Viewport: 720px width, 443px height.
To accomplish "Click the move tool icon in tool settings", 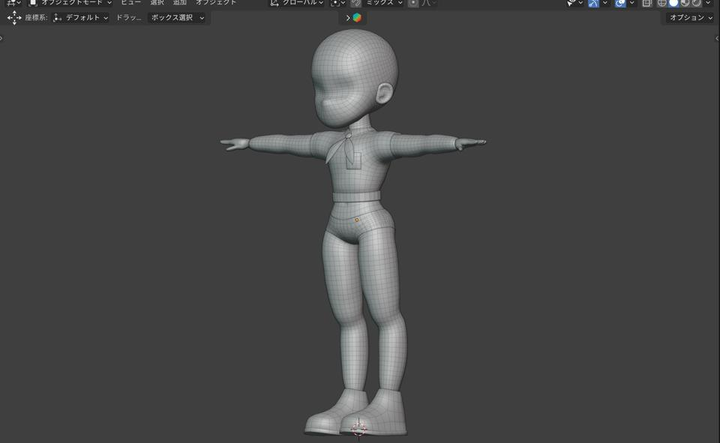I will (x=14, y=18).
